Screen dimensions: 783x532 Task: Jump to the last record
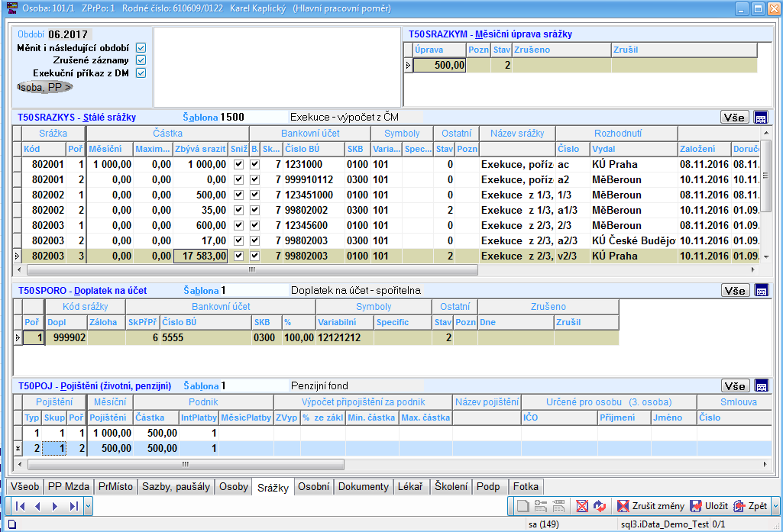pyautogui.click(x=73, y=506)
